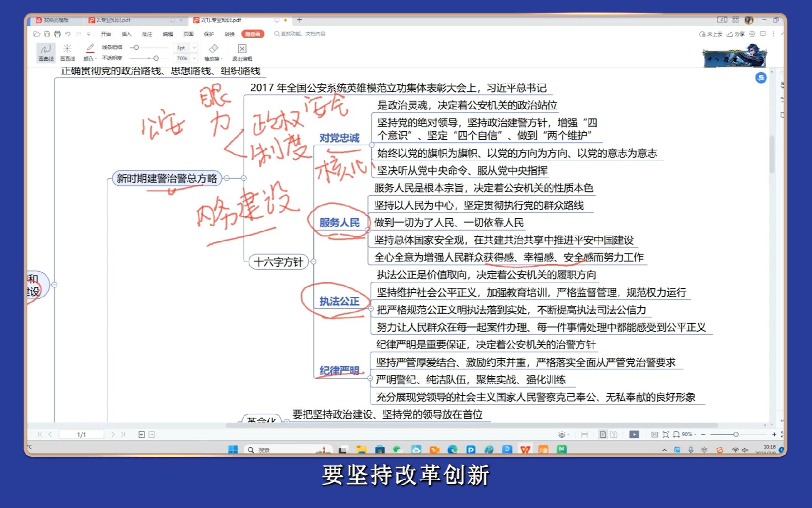Open the 保护 menu tab
The height and width of the screenshot is (508, 812).
pyautogui.click(x=209, y=34)
